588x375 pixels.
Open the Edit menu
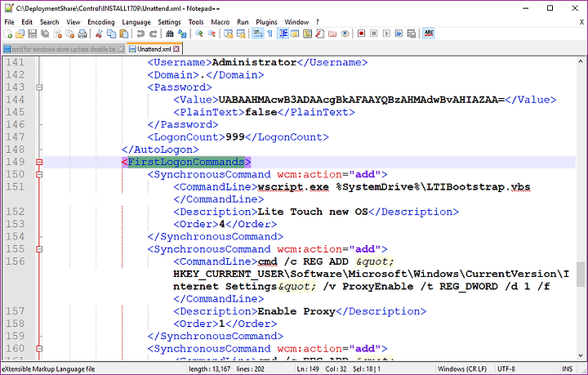point(27,22)
